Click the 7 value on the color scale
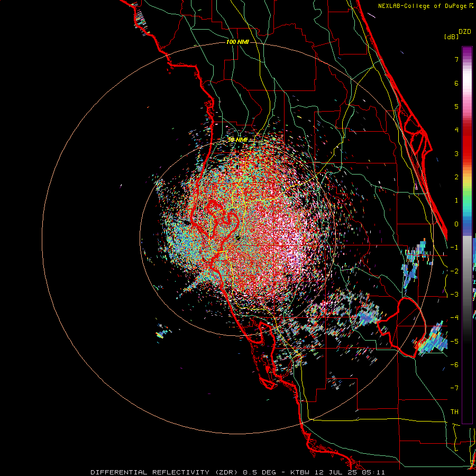The height and width of the screenshot is (476, 476). click(456, 59)
